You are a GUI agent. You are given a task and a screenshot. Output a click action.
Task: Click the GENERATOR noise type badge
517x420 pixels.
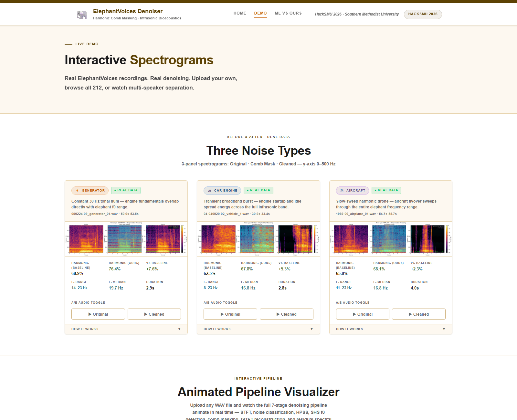click(90, 191)
